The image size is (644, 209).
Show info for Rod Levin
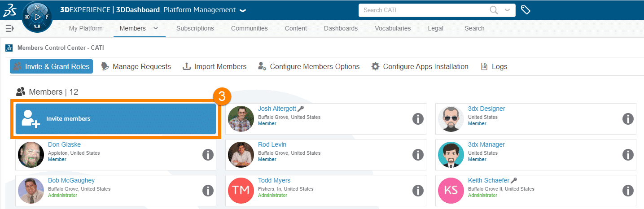[x=418, y=155]
